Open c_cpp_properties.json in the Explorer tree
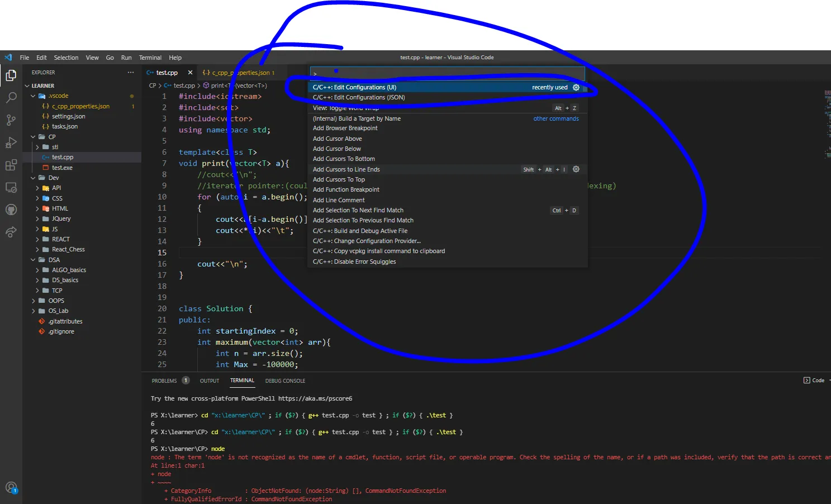831x504 pixels. (82, 106)
